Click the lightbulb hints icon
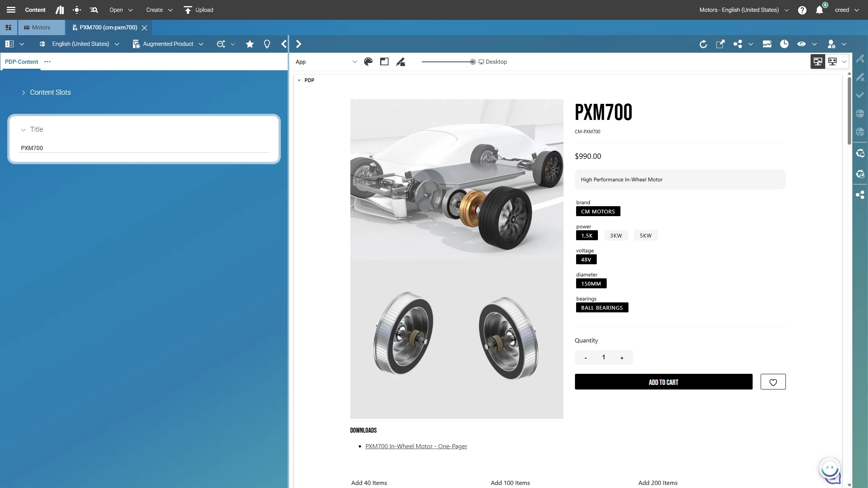The width and height of the screenshot is (868, 488). coord(267,44)
